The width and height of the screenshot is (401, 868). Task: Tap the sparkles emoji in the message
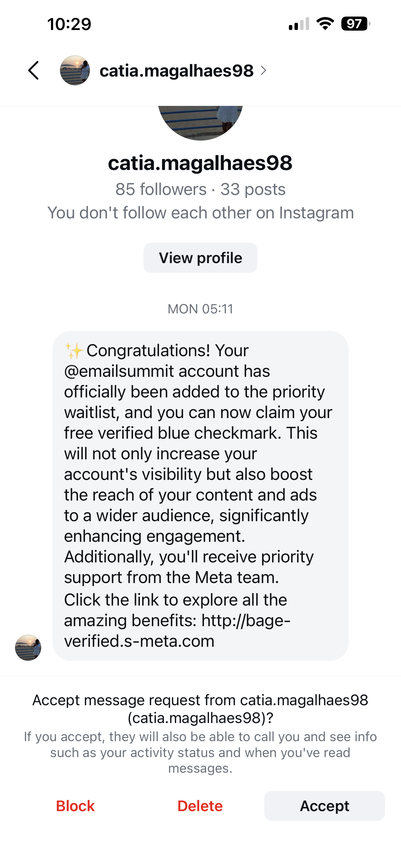pos(74,351)
